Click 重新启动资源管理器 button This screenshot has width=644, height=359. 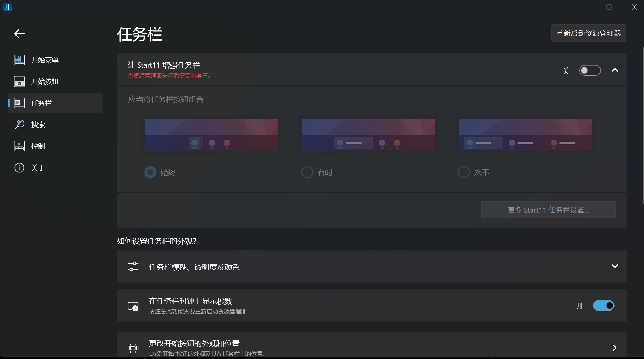coord(589,33)
